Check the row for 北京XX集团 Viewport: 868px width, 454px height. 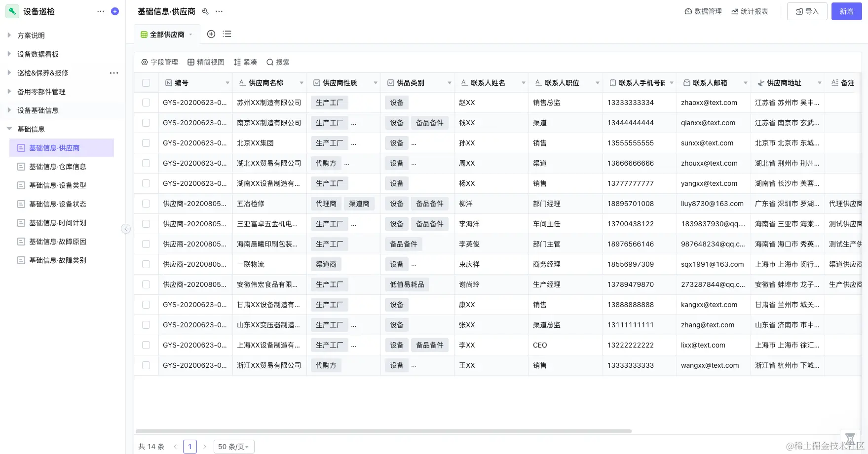(146, 143)
